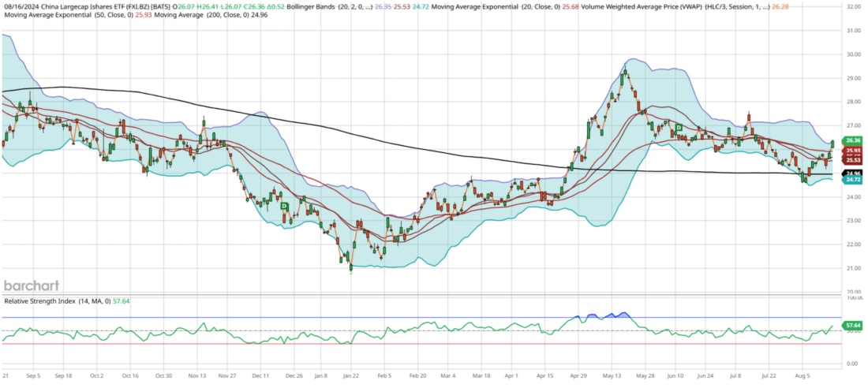Click the green D dividend marker near December

(x=284, y=206)
